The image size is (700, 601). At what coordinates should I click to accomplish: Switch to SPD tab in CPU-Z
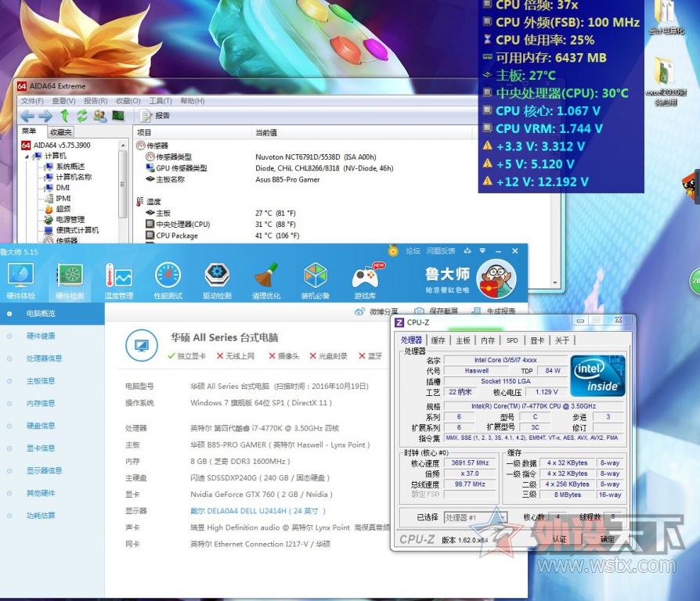tap(512, 340)
